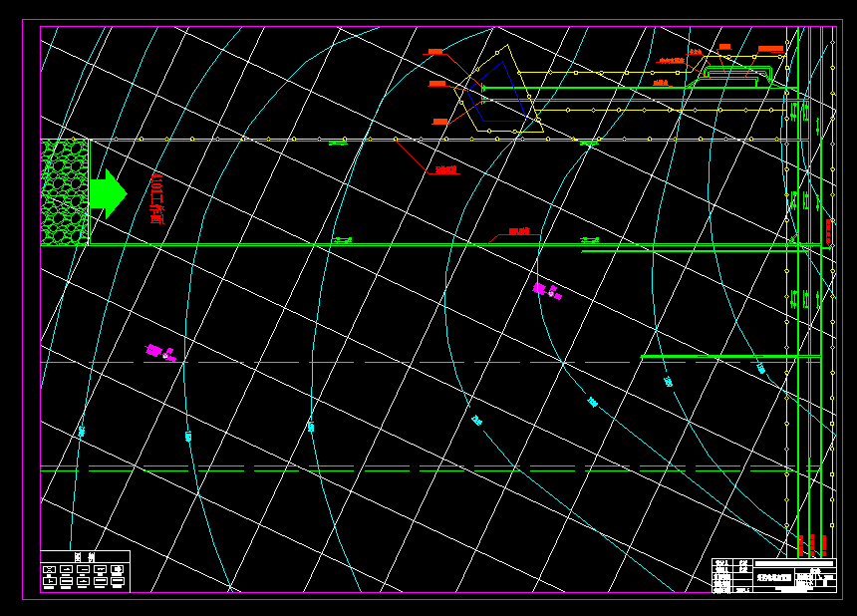Image resolution: width=857 pixels, height=616 pixels.
Task: Select the red 4101工作面 label
Action: [156, 199]
